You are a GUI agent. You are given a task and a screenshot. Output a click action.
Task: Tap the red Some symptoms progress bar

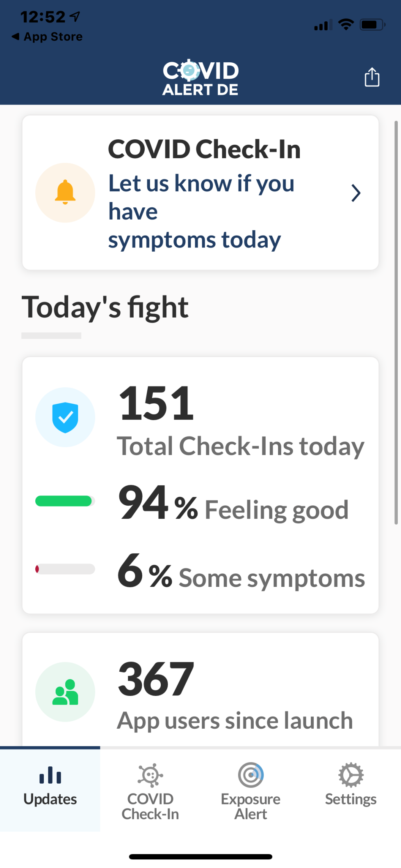(x=65, y=569)
